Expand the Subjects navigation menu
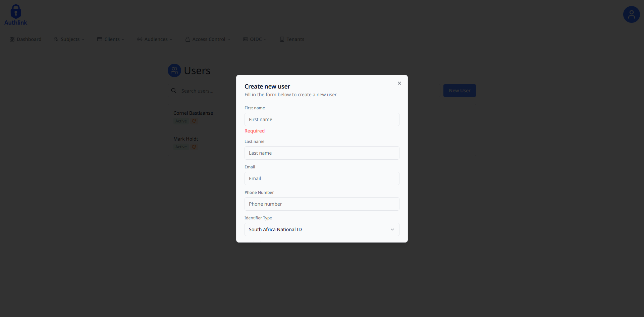The width and height of the screenshot is (644, 317). pyautogui.click(x=69, y=39)
